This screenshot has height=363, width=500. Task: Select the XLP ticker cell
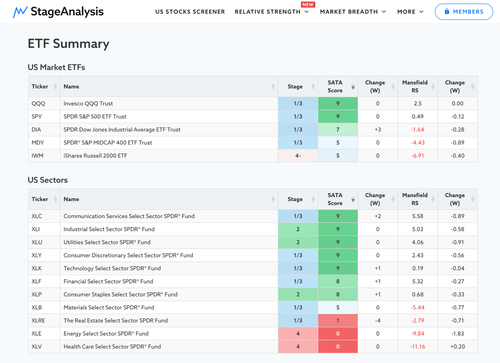[44, 294]
